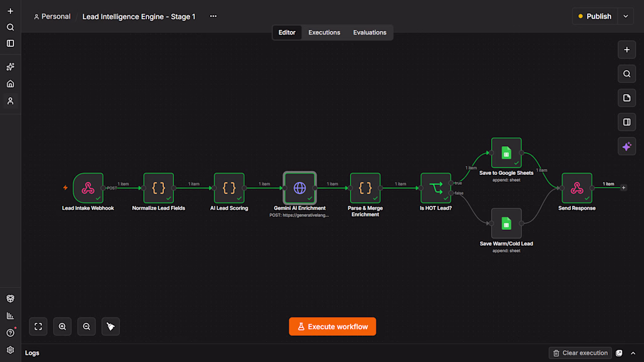644x362 pixels.
Task: Click Clear execution button
Action: click(580, 353)
